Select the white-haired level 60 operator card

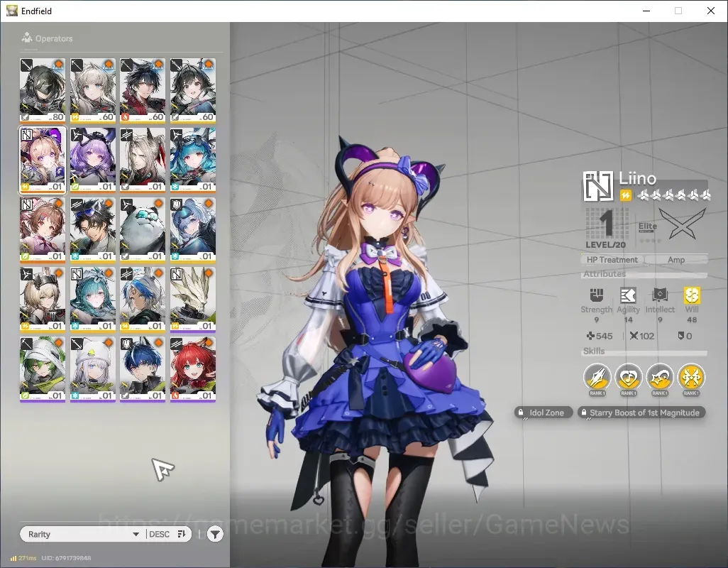[x=92, y=90]
